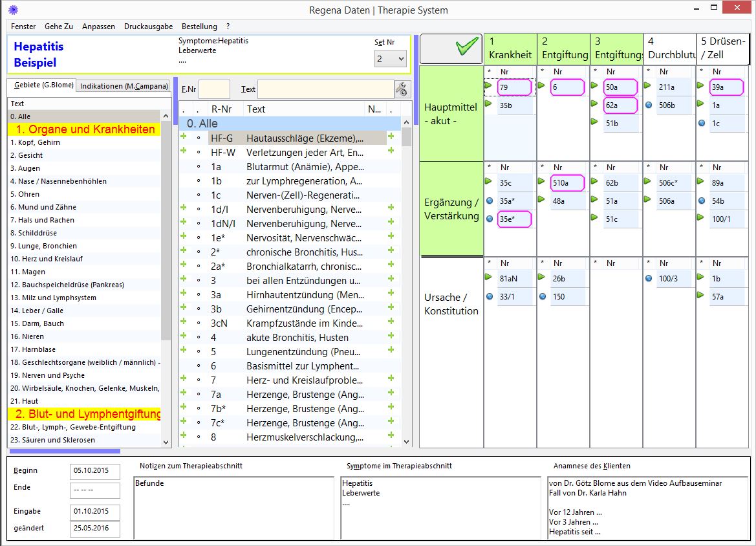Toggle the Ursache / Konstitution row header
This screenshot has height=546, width=756.
coord(451,304)
